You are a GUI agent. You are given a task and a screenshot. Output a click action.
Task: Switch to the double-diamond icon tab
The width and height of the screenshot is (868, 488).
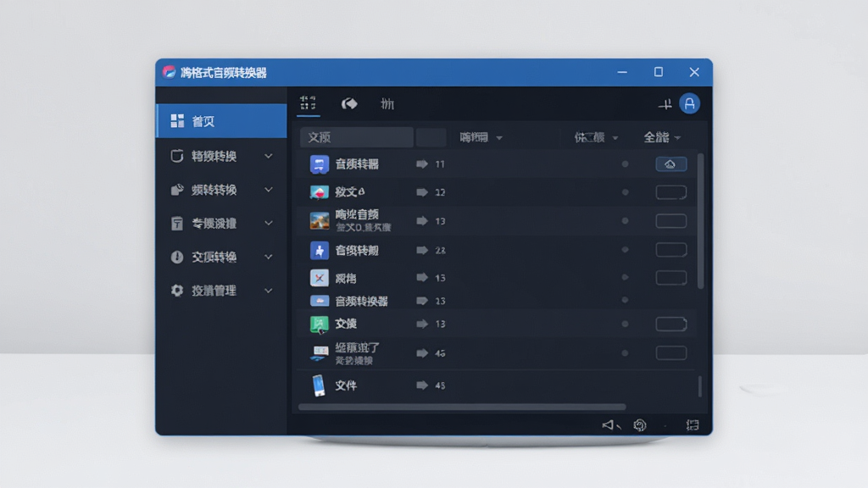click(349, 103)
